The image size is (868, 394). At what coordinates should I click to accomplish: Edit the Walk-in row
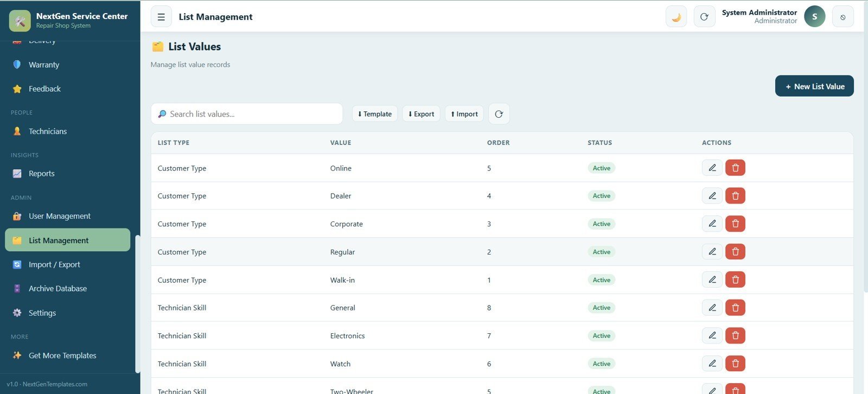(x=712, y=279)
